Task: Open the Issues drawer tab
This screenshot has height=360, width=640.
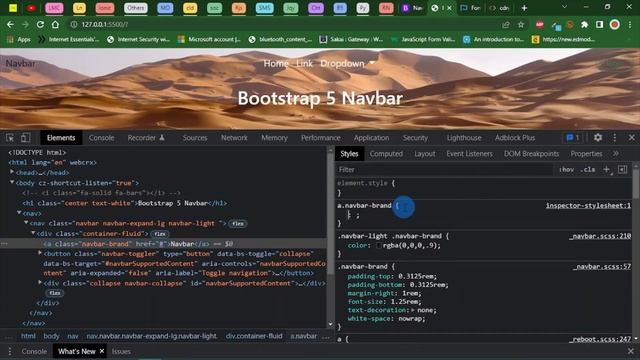Action: pos(121,351)
